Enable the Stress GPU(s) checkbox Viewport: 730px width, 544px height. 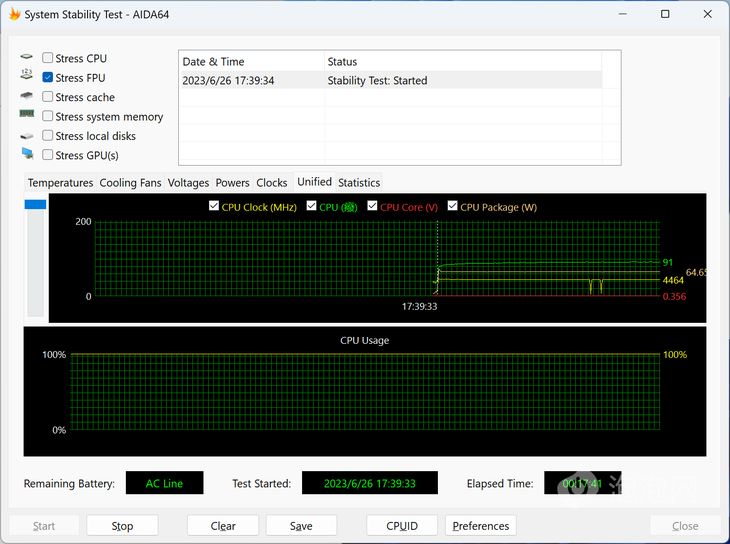[x=47, y=155]
